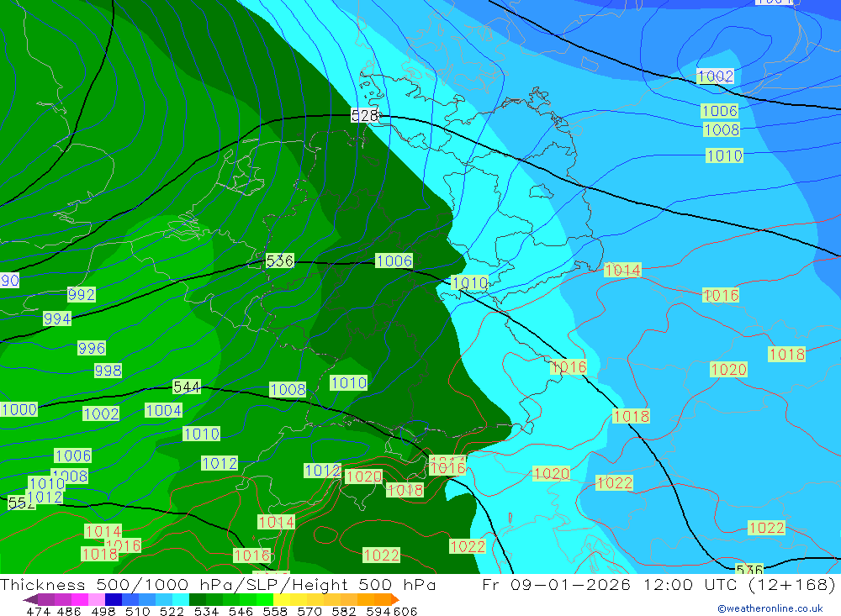Screen dimensions: 841x616
Task: Click the map title 'Thickness 500/1000 hPa/SLP/Height 500 hPa'
Action: point(218,584)
